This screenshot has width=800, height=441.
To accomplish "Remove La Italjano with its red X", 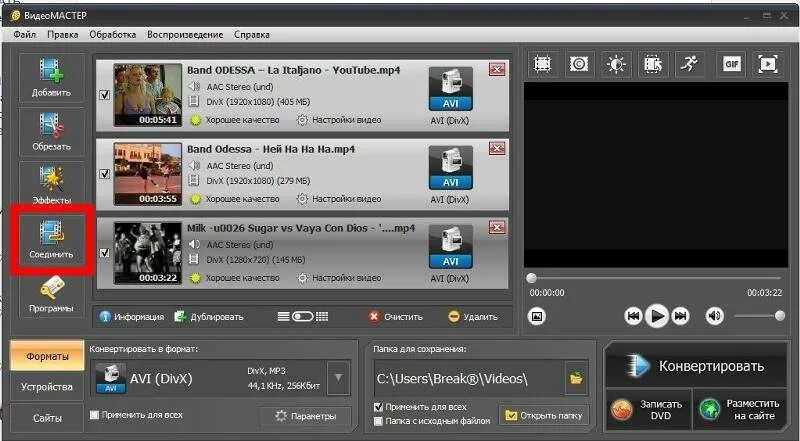I will [497, 69].
